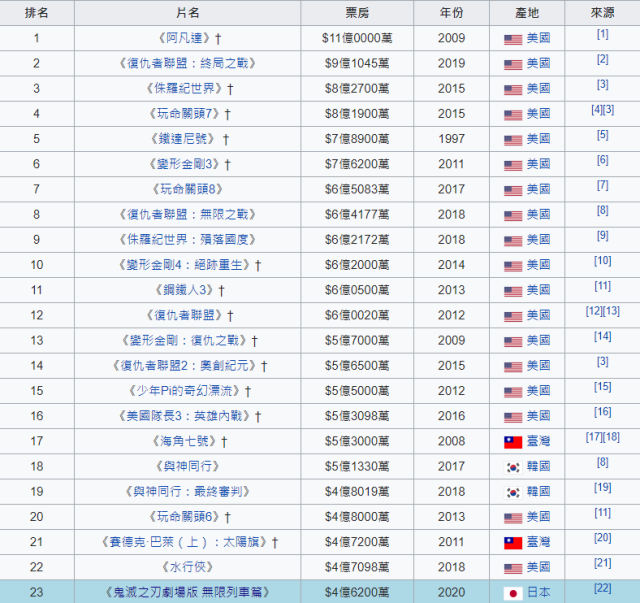
Task: Click the 日本 country link
Action: (x=538, y=592)
